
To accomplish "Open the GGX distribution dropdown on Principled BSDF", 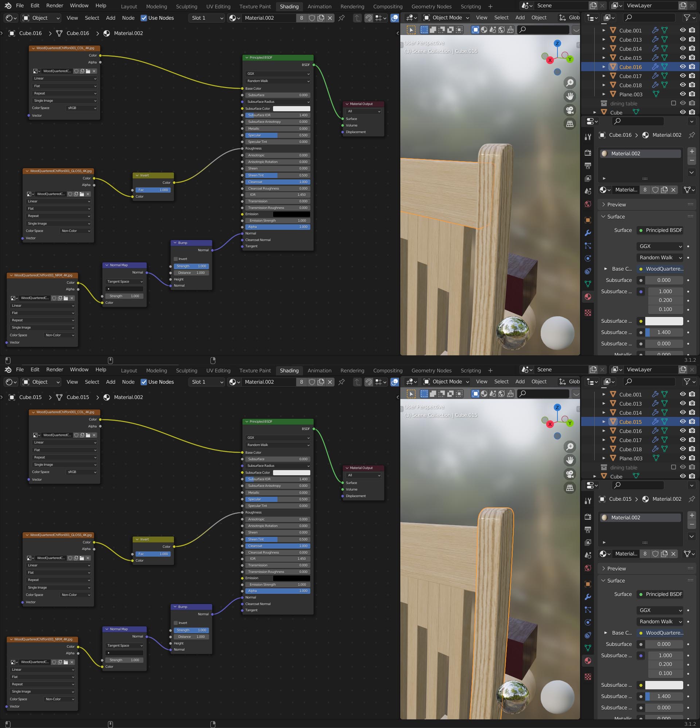I will tap(277, 74).
